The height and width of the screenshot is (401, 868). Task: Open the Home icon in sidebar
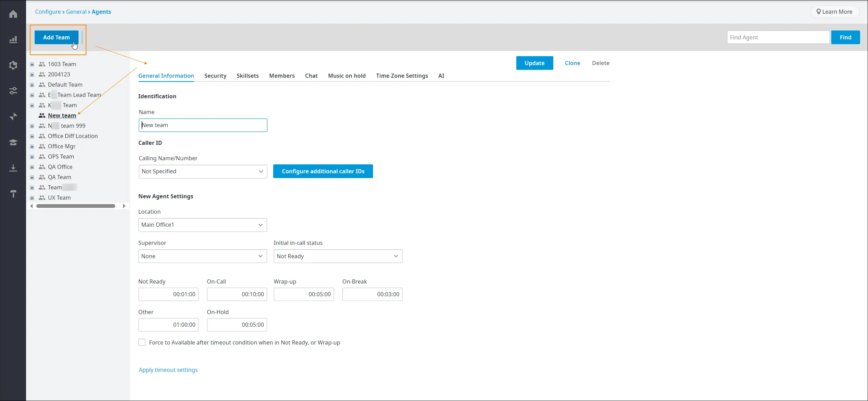click(x=13, y=14)
